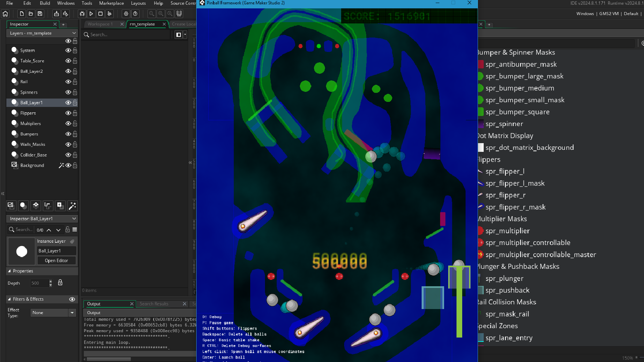644x362 pixels.
Task: Increase Depth using the stepper arrows
Action: pyautogui.click(x=50, y=281)
